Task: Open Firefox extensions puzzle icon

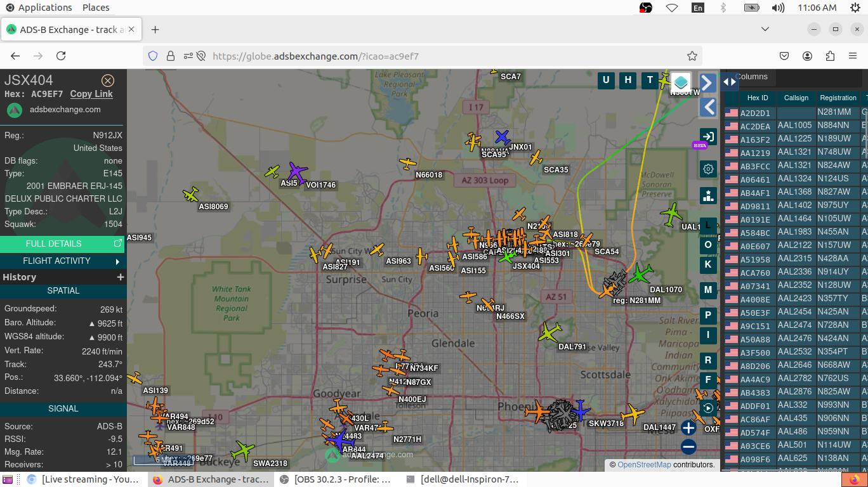Action: point(830,56)
